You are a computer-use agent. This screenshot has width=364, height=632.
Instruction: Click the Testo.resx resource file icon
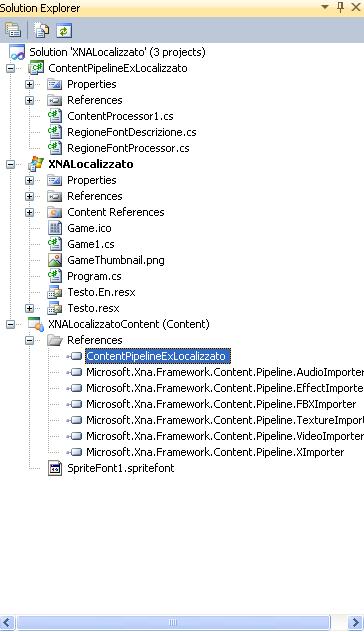[55, 308]
